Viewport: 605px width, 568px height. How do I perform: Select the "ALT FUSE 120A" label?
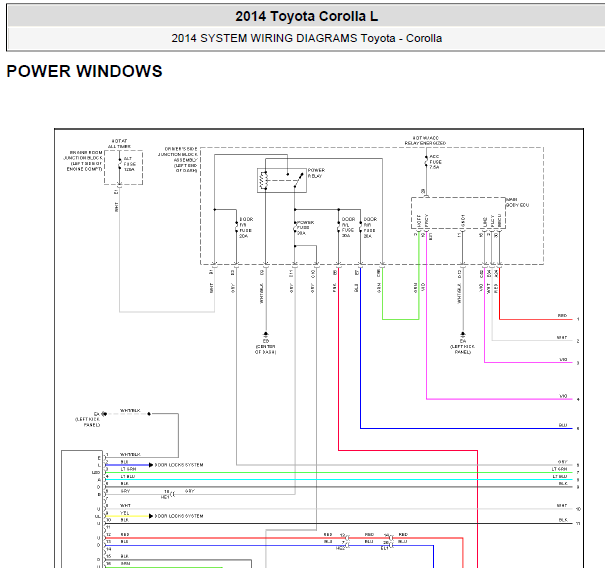[x=130, y=164]
